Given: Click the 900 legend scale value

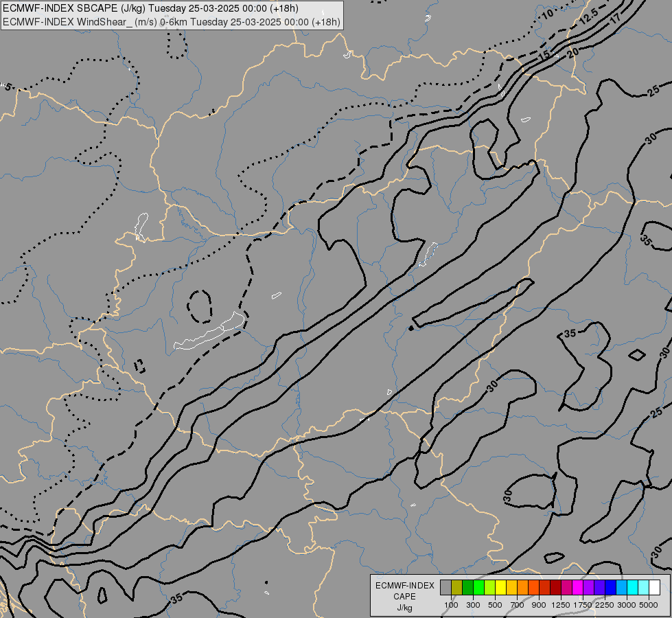Looking at the screenshot, I should 539,605.
